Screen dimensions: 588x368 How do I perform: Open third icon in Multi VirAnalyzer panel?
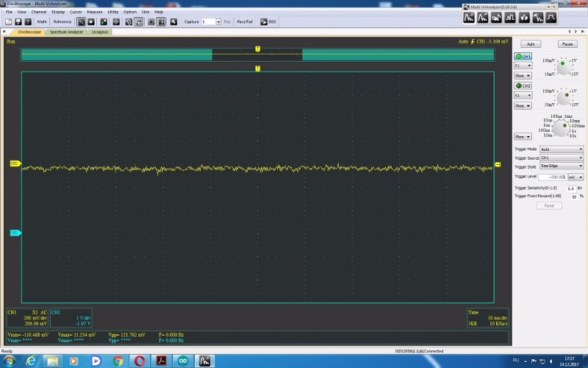tap(496, 17)
